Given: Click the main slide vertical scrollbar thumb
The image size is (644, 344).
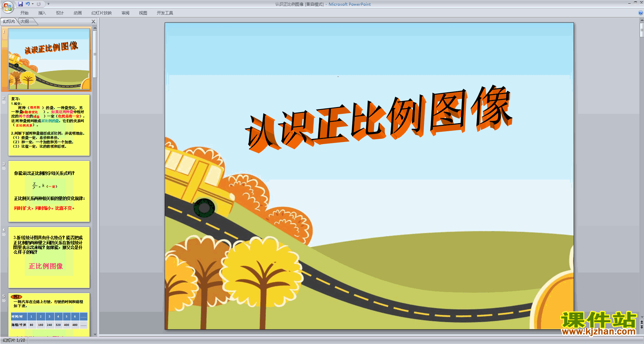Looking at the screenshot, I should (x=642, y=30).
